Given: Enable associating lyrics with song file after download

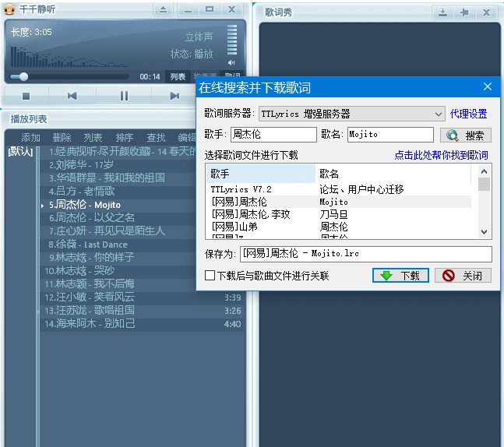Looking at the screenshot, I should (210, 276).
